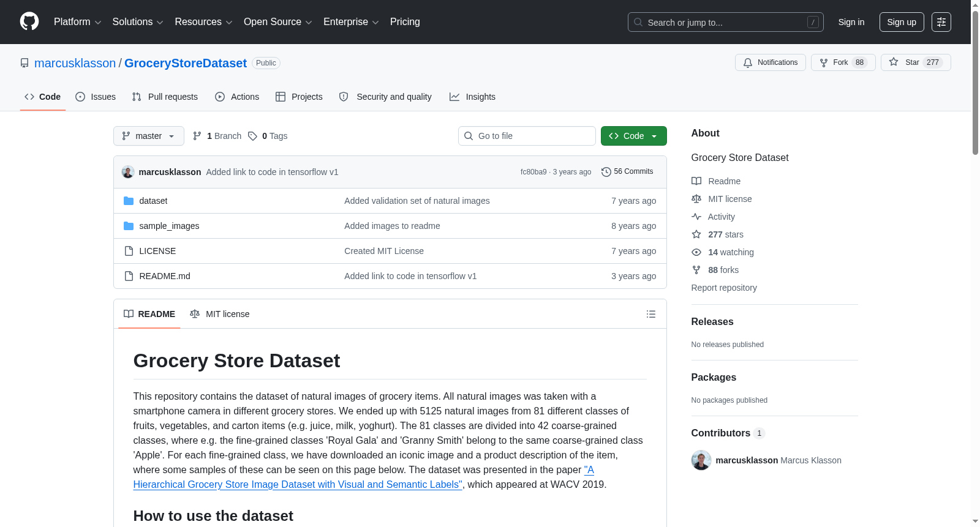Click the Go to file input
This screenshot has height=527, width=980.
527,136
